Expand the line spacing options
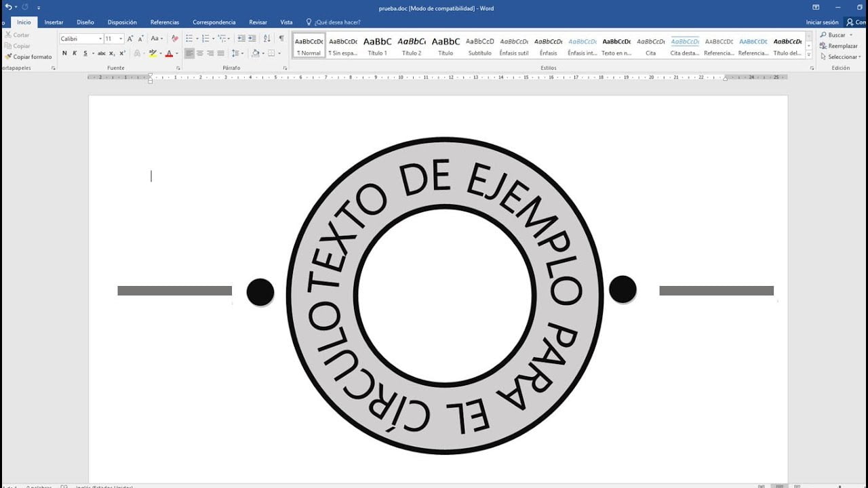Image resolution: width=868 pixels, height=488 pixels. point(237,53)
